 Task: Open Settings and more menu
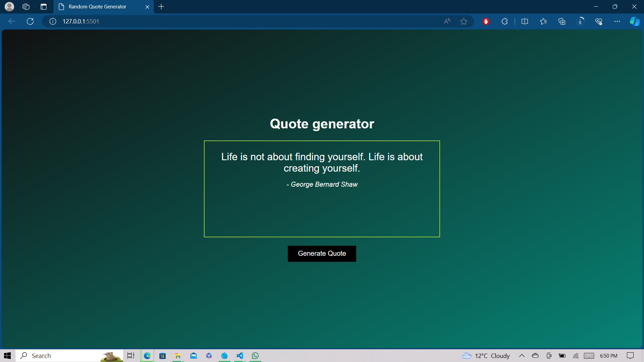coord(617,21)
